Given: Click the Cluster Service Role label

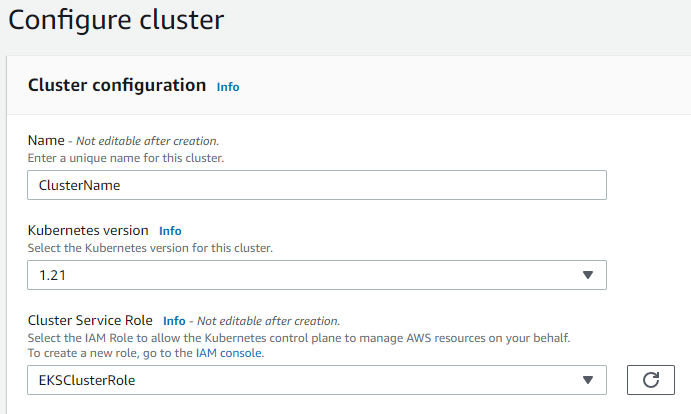Looking at the screenshot, I should pyautogui.click(x=90, y=321).
